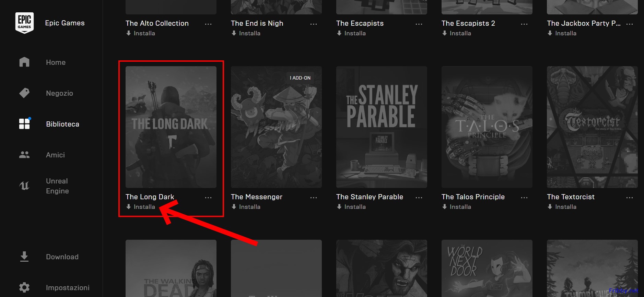Open Unreal Engine menu label

click(x=58, y=186)
